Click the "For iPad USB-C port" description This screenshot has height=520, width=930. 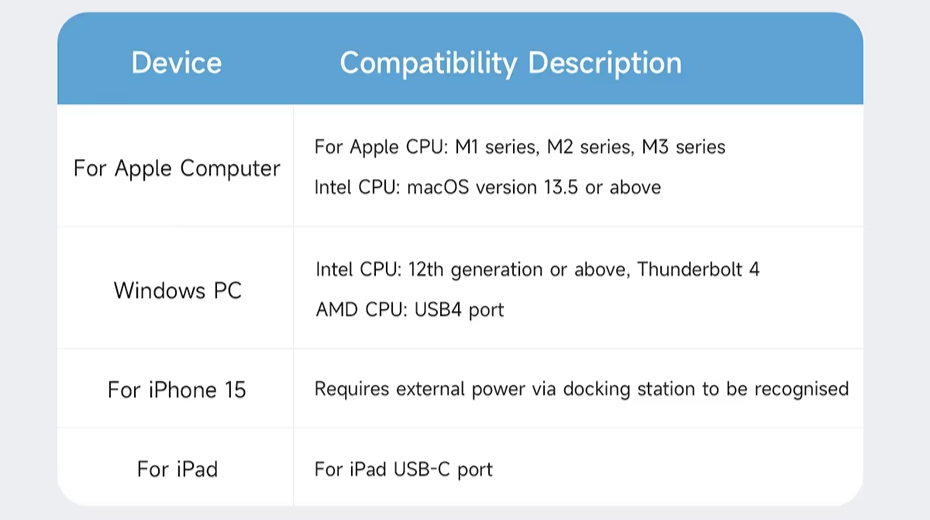coord(403,469)
